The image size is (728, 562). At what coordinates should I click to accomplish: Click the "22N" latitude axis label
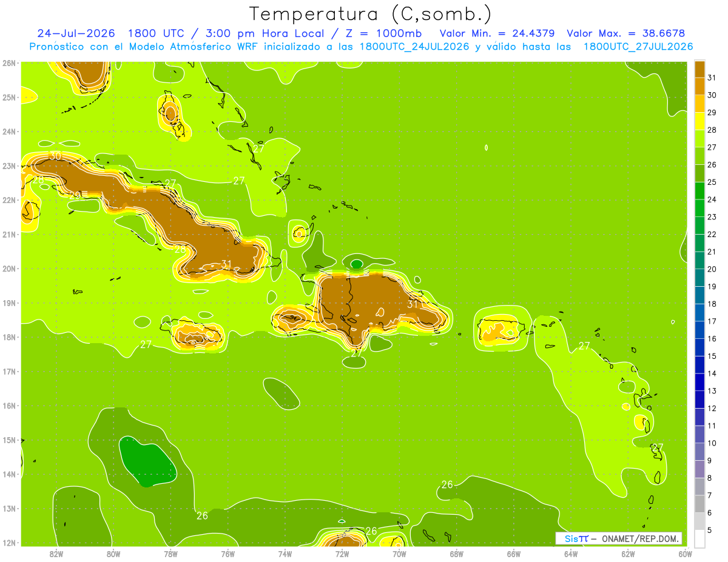[x=9, y=200]
